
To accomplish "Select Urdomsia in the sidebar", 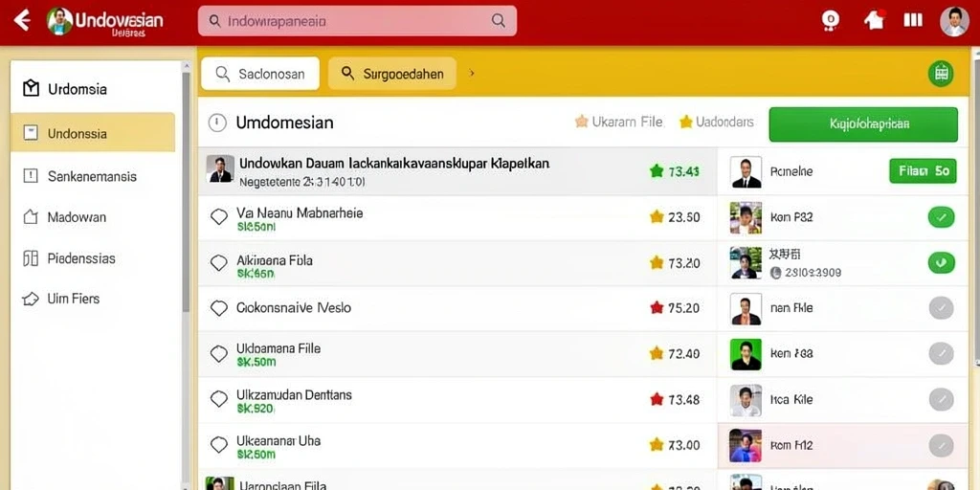I will pyautogui.click(x=93, y=89).
